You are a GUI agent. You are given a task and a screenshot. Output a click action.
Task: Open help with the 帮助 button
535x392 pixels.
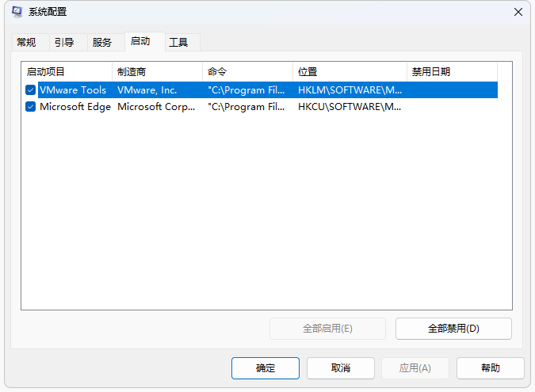pyautogui.click(x=490, y=368)
